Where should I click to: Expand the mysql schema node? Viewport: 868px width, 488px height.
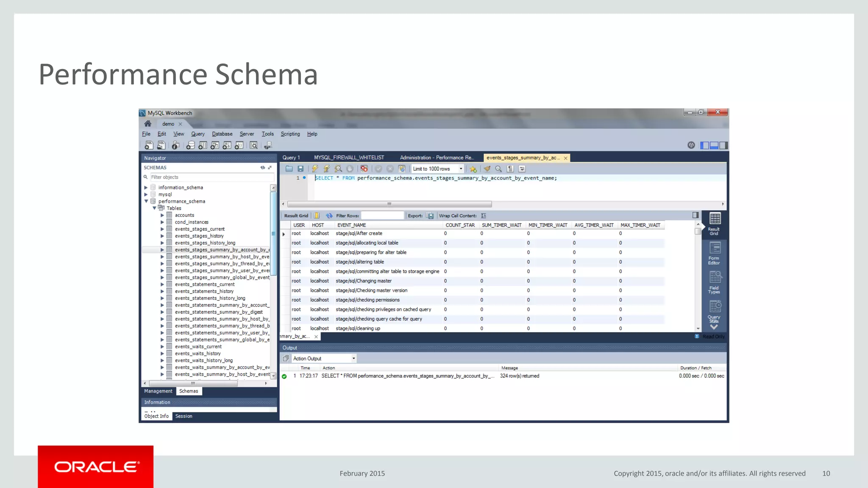pyautogui.click(x=146, y=194)
